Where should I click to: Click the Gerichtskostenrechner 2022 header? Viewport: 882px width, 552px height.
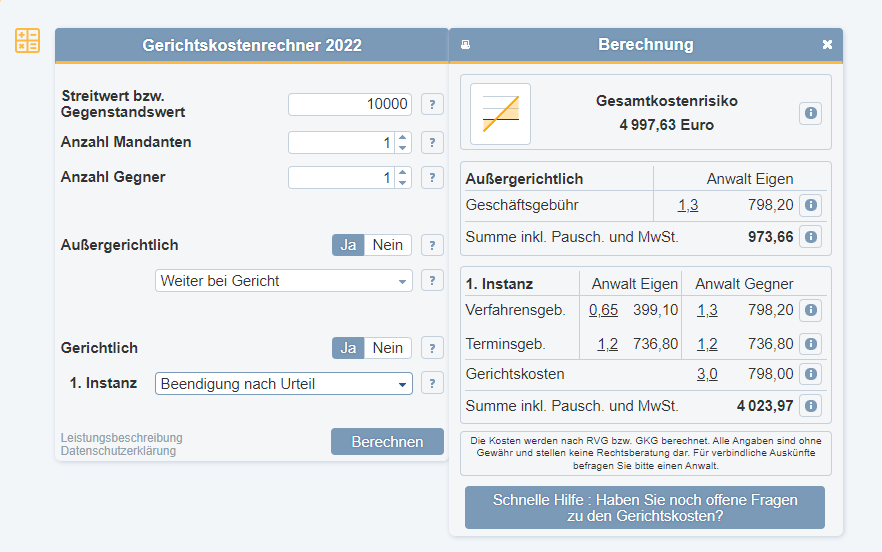coord(252,45)
